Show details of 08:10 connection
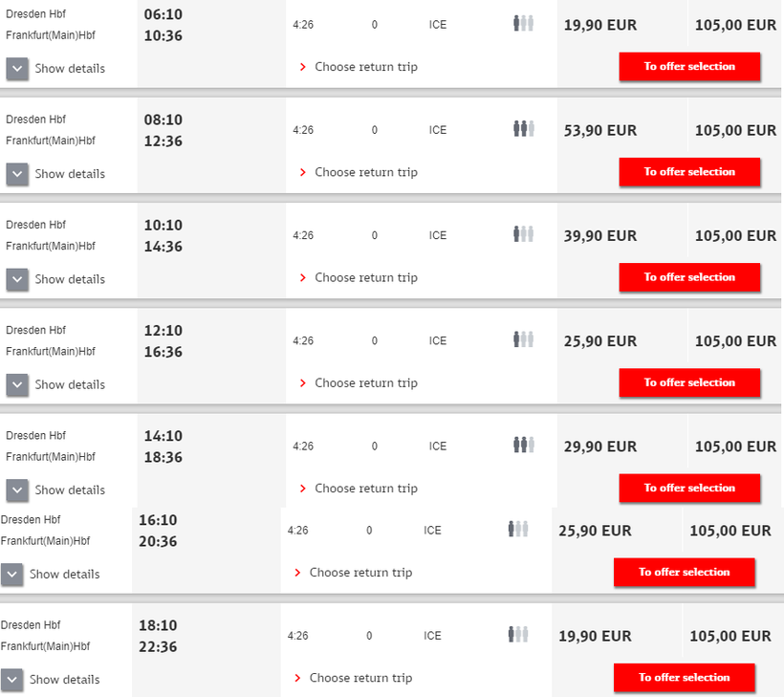This screenshot has height=697, width=784. point(17,174)
